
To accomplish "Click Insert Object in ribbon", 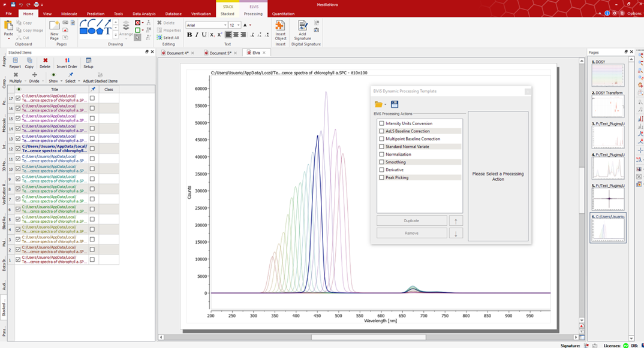I will [x=280, y=30].
